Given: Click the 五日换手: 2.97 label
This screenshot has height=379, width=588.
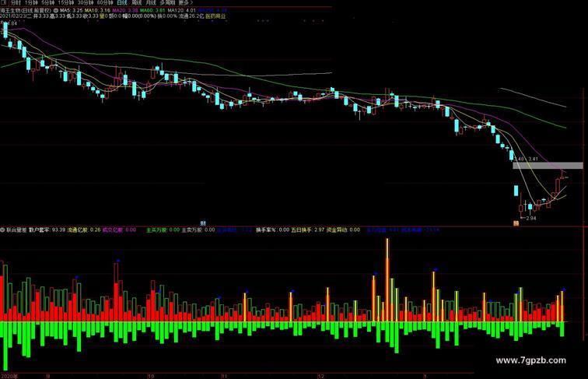Looking at the screenshot, I should (x=308, y=230).
